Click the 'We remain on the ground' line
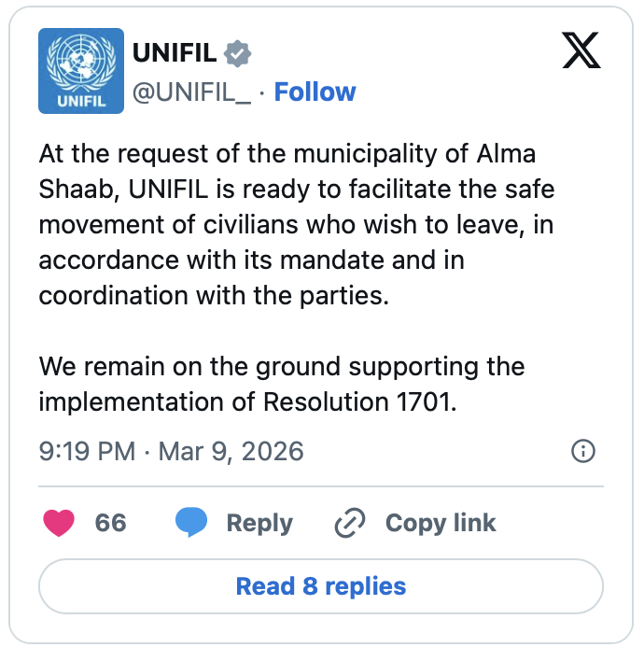 282,366
